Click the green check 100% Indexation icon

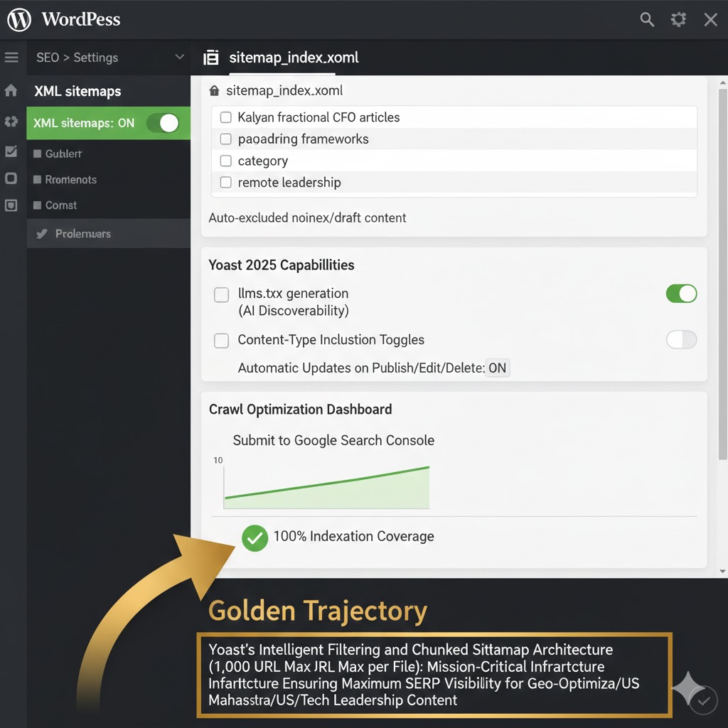pyautogui.click(x=255, y=538)
